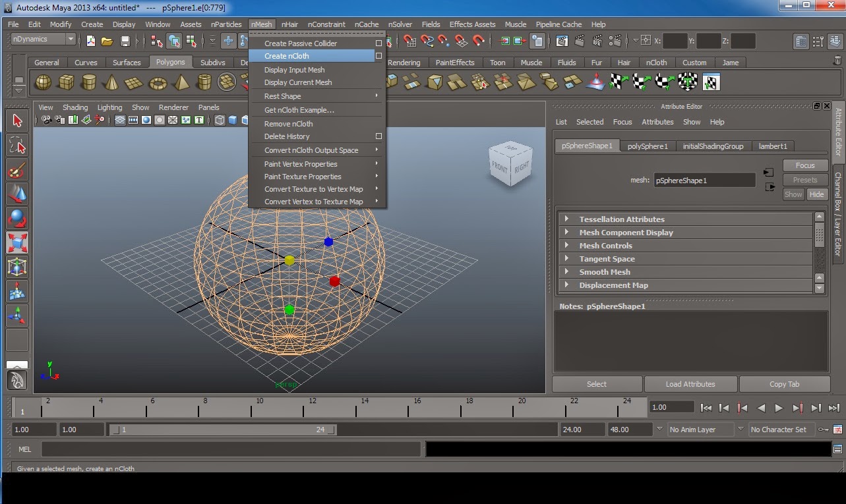Open the menu set dropdown showing nDynamics
This screenshot has height=504, width=846.
coord(42,38)
